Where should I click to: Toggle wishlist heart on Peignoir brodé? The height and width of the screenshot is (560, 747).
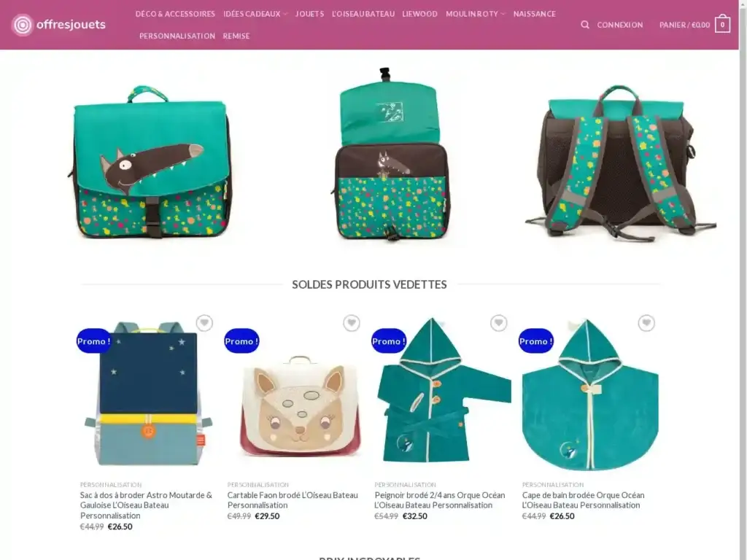tap(499, 323)
